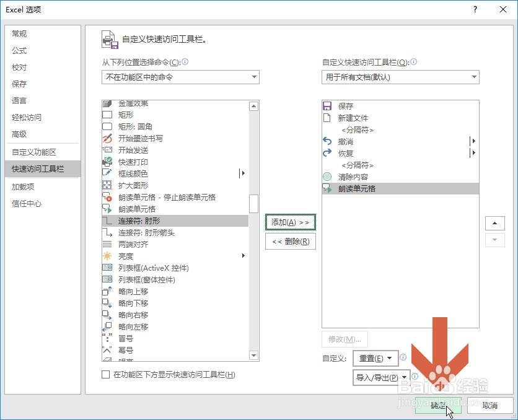Screen dimensions: 518x420
Task: Expand the 亮度 submenu arrow
Action: click(244, 256)
